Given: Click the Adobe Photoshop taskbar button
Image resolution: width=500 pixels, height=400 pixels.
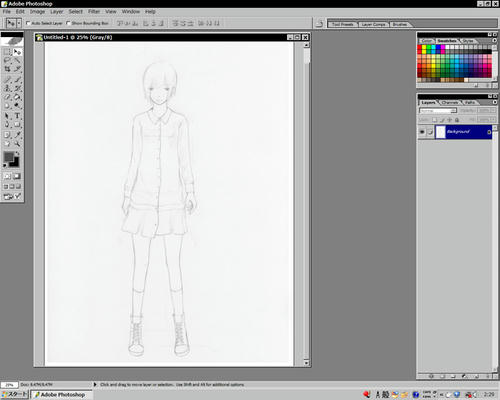Looking at the screenshot, I should 62,395.
